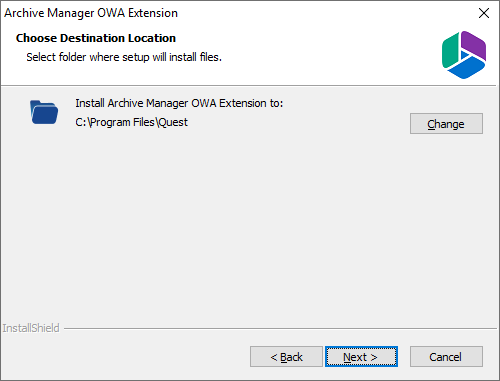This screenshot has width=500, height=381.
Task: Click 'Select folder where setup will install files' text
Action: [x=124, y=57]
